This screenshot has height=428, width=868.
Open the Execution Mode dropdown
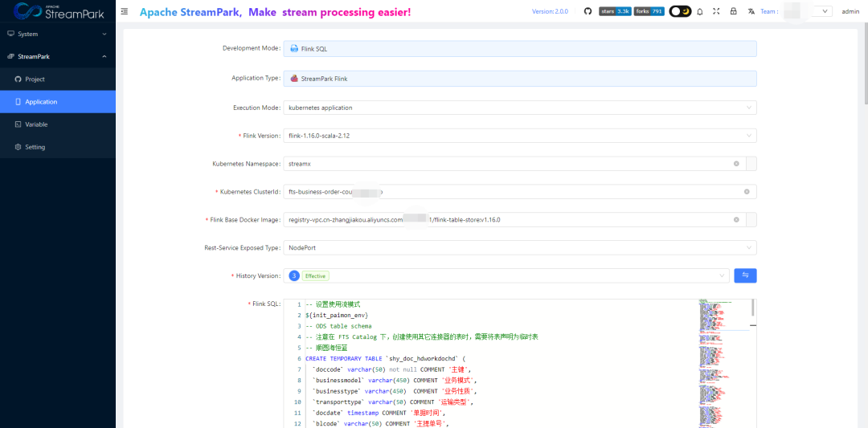pos(519,108)
